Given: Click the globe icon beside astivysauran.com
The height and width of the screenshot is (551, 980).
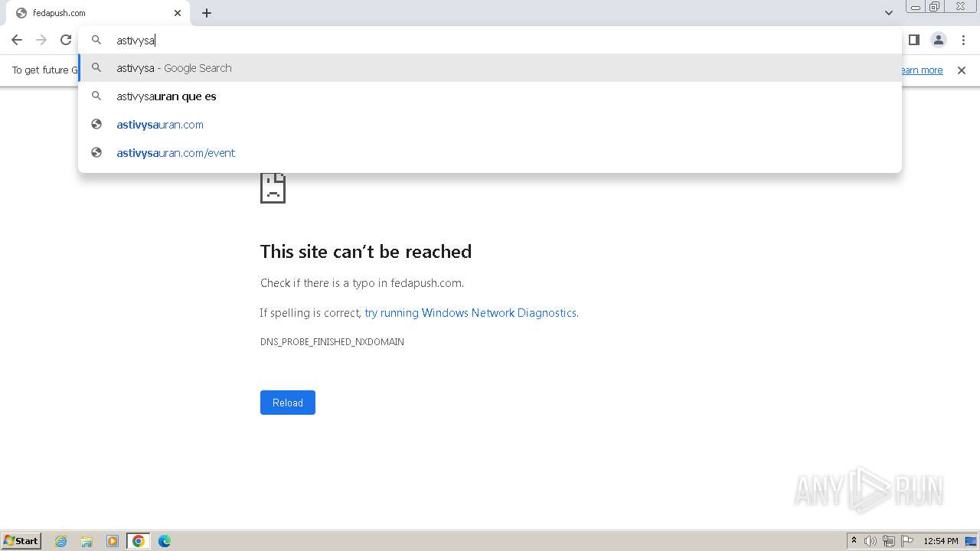Looking at the screenshot, I should [96, 124].
